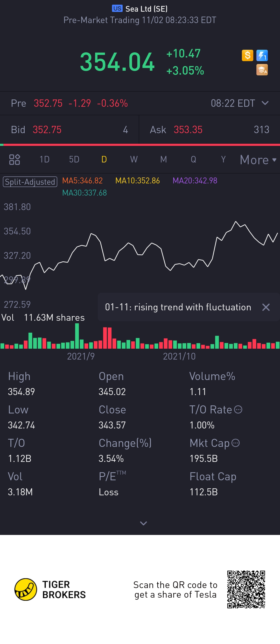
Task: Open T/O Rate info icon
Action: [x=238, y=410]
